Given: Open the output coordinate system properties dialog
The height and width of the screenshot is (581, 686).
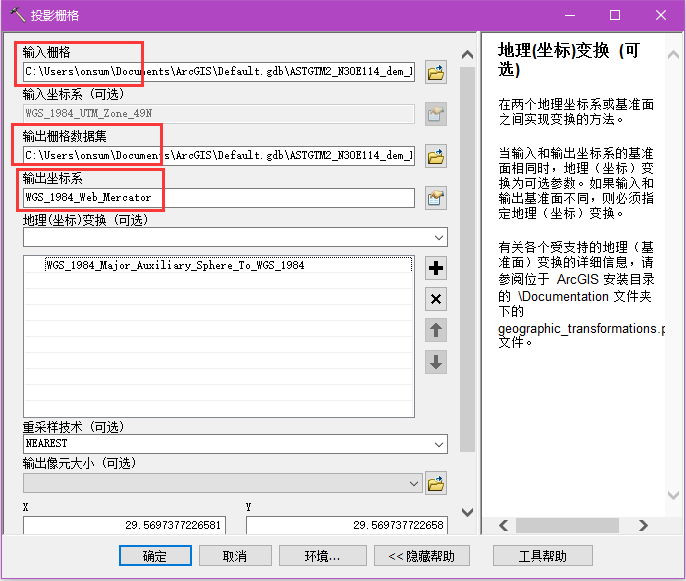Looking at the screenshot, I should [x=436, y=198].
